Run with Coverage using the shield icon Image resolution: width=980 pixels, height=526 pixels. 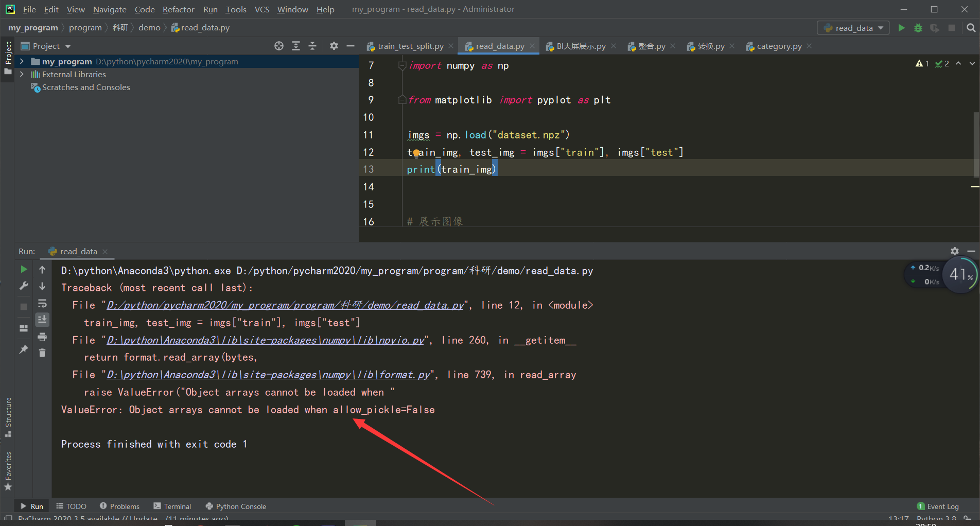pos(935,28)
